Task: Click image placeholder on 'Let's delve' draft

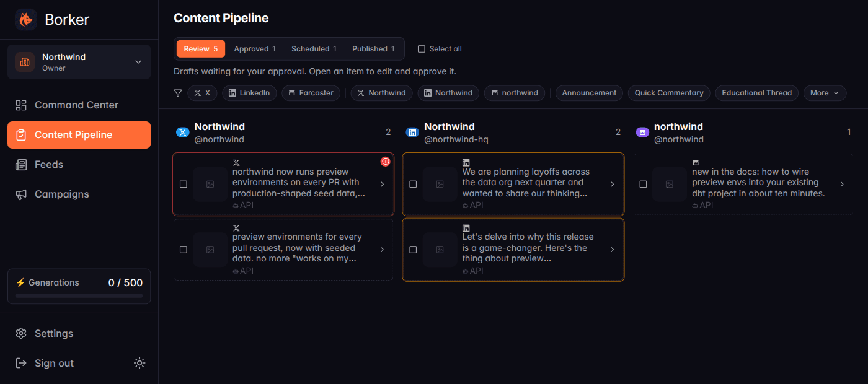Action: click(x=440, y=250)
